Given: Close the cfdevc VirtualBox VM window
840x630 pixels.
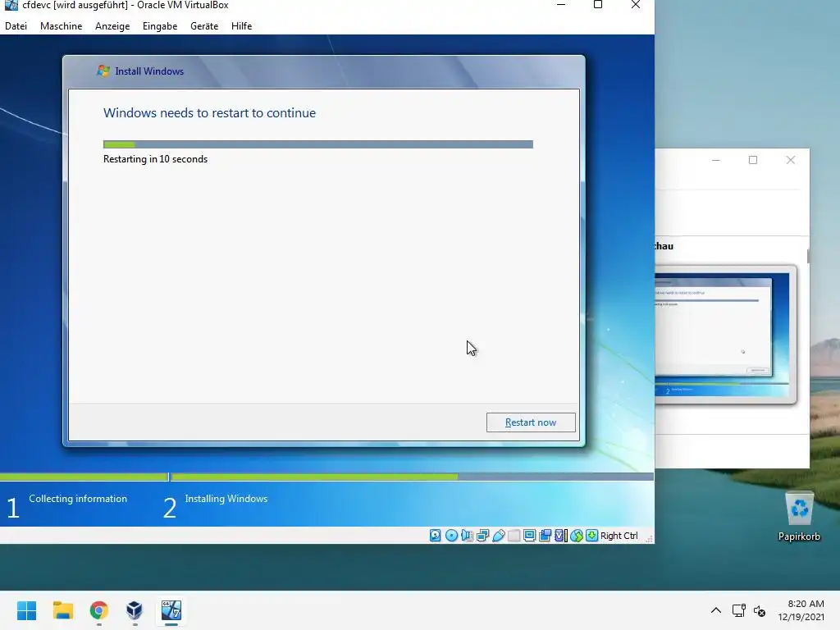Looking at the screenshot, I should pyautogui.click(x=636, y=5).
